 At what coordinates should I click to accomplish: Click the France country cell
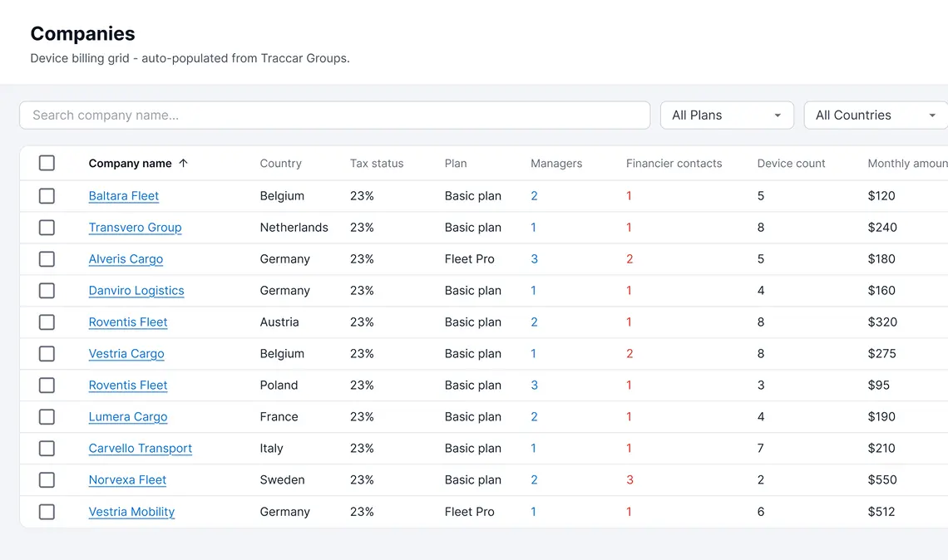(x=279, y=417)
